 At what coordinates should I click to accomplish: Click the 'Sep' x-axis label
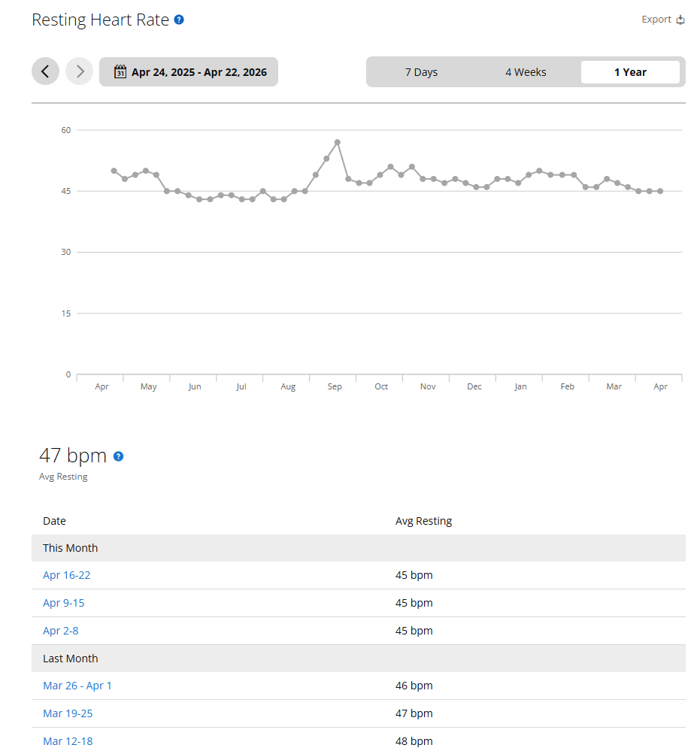click(335, 386)
